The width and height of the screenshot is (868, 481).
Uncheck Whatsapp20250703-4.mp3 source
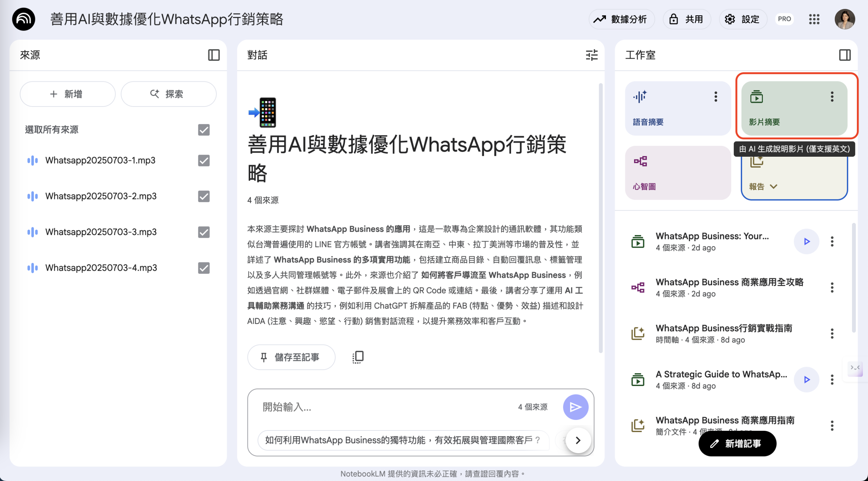coord(203,268)
